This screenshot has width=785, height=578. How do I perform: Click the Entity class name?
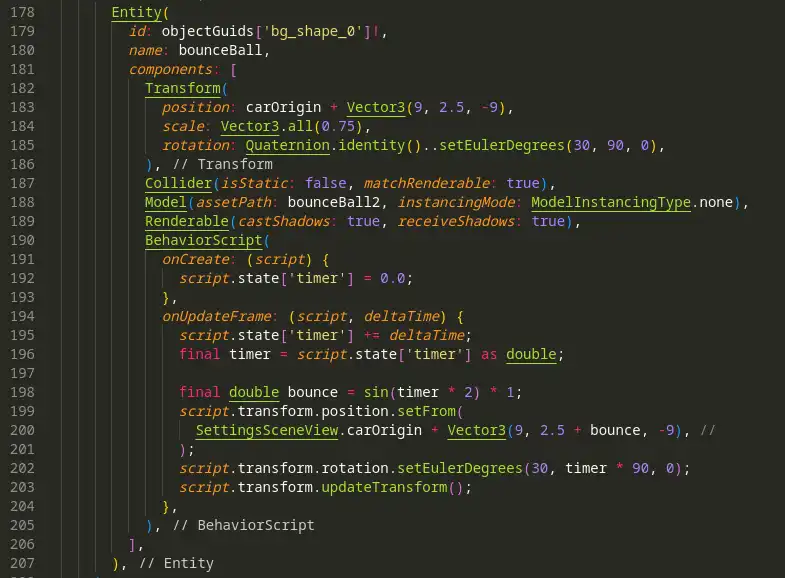point(137,13)
